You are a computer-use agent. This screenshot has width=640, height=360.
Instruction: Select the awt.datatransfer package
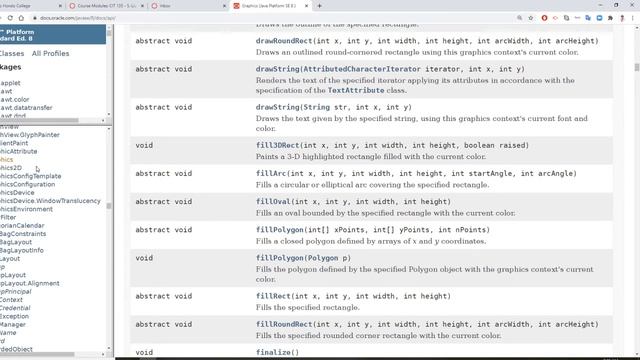26,108
